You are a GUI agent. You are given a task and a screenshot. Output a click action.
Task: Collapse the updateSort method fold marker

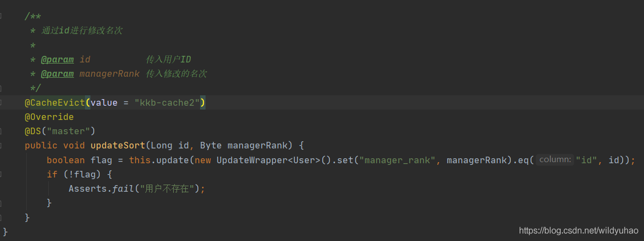pyautogui.click(x=2, y=146)
